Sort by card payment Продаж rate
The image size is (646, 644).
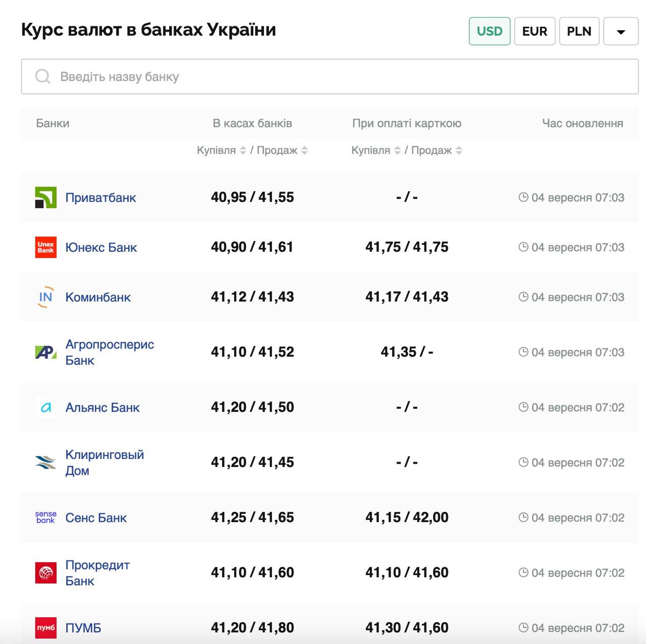(x=459, y=150)
